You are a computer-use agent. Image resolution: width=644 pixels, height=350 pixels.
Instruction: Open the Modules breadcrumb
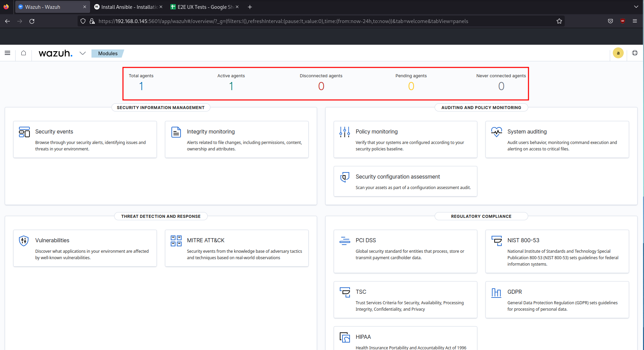coord(108,54)
